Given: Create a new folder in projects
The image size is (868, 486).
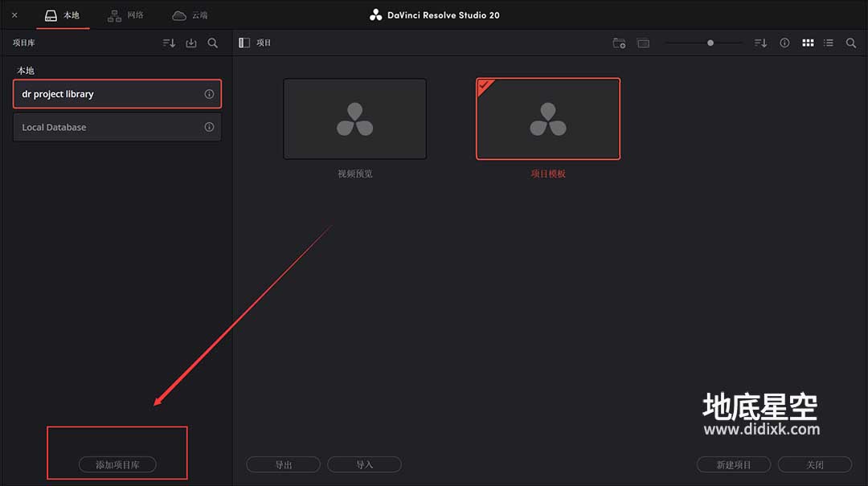Looking at the screenshot, I should coord(619,43).
